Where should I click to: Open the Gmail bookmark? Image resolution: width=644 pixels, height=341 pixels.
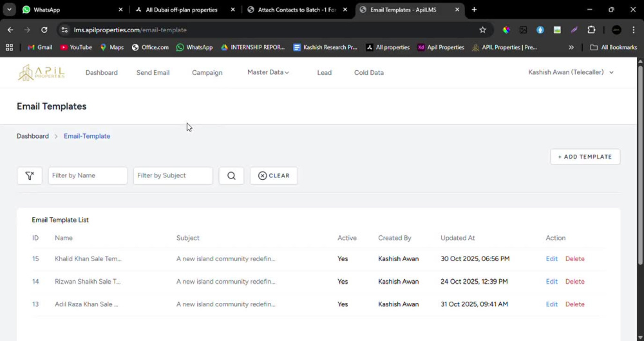(40, 47)
